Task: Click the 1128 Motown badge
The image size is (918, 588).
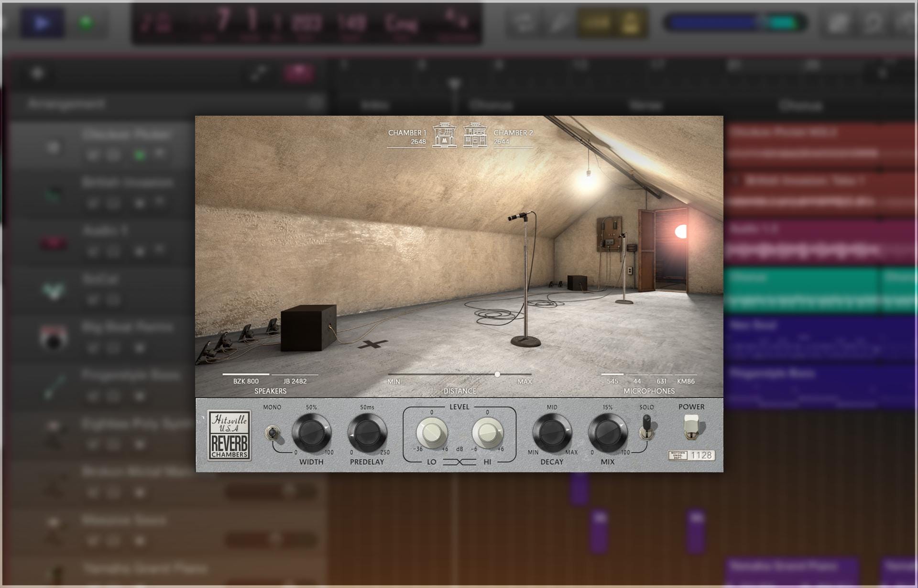Action: (x=691, y=456)
